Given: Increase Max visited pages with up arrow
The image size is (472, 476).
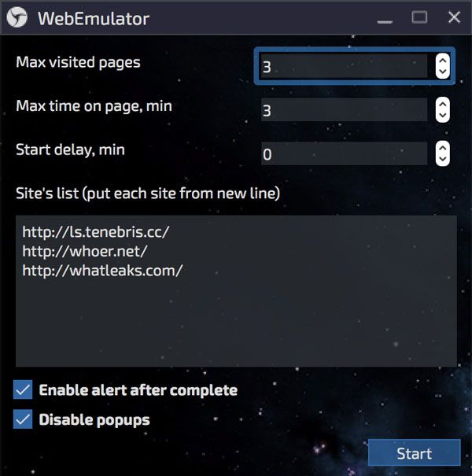Looking at the screenshot, I should click(x=442, y=61).
